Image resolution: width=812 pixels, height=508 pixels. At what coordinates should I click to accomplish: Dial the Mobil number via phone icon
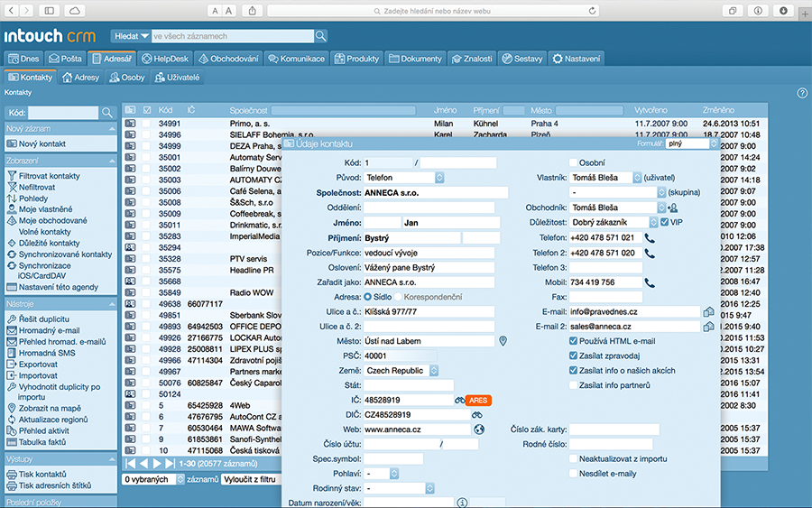tap(649, 282)
